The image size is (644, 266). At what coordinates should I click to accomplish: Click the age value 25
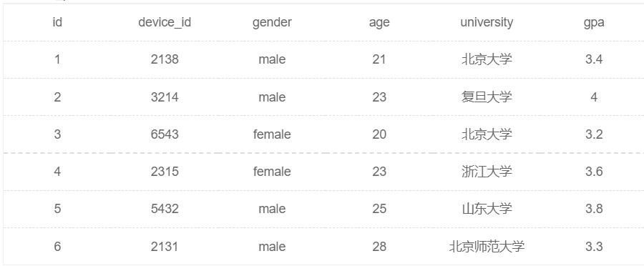point(379,209)
